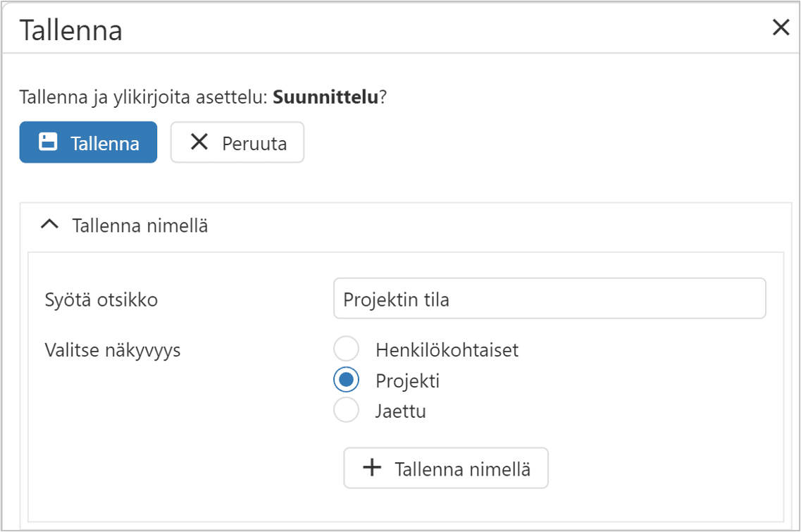The height and width of the screenshot is (532, 801).
Task: Click the Projekti label text
Action: pyautogui.click(x=407, y=381)
